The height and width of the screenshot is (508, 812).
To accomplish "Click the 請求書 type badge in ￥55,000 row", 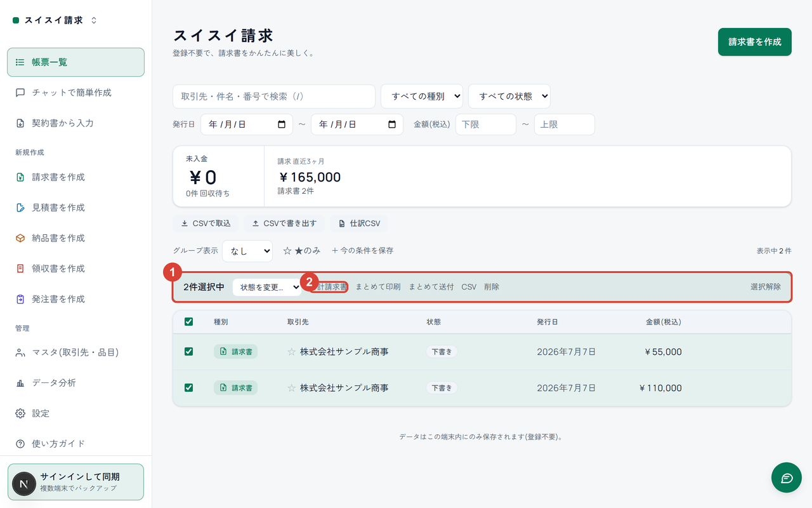I will 235,352.
